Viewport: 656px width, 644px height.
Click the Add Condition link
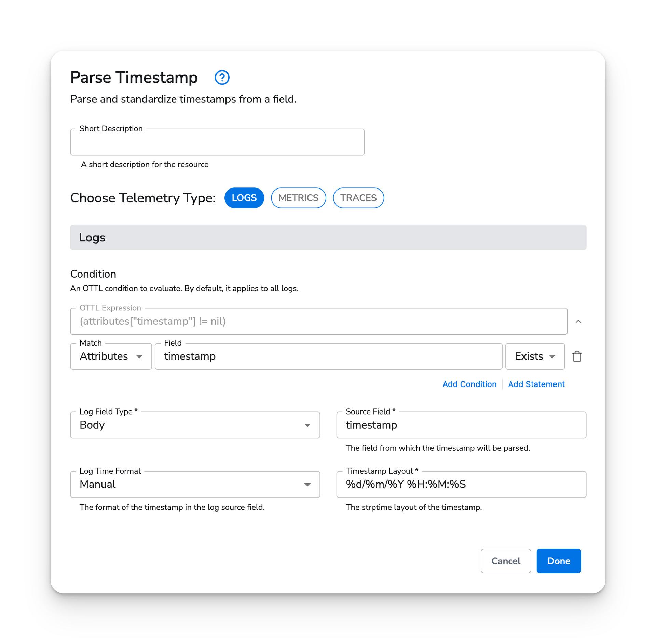click(469, 384)
